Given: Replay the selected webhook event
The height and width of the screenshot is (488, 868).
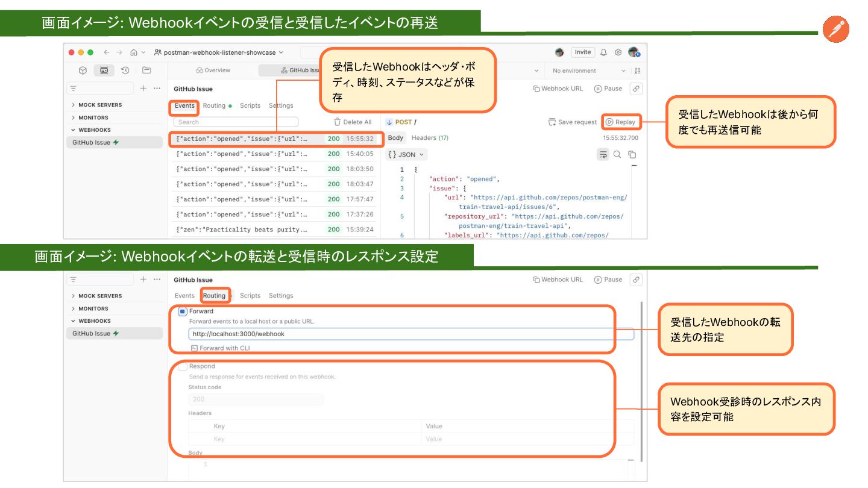Looking at the screenshot, I should 621,122.
